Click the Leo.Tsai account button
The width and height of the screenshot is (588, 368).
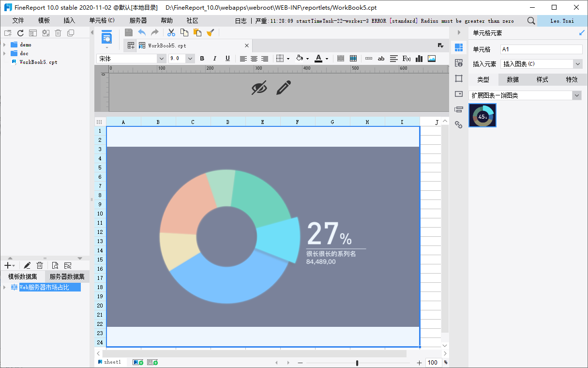tap(562, 21)
